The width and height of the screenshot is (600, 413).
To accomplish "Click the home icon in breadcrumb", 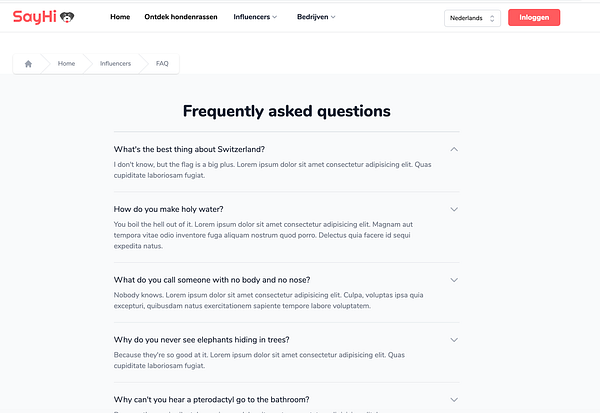I will [x=29, y=64].
